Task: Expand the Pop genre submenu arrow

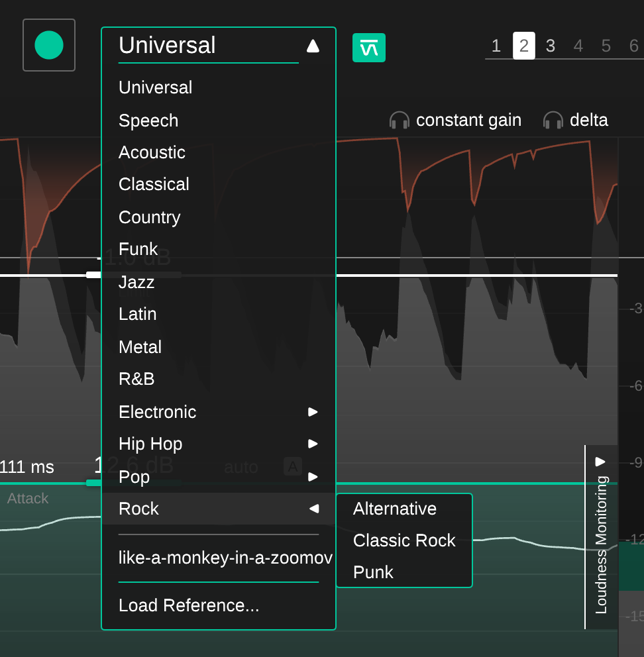Action: coord(313,477)
